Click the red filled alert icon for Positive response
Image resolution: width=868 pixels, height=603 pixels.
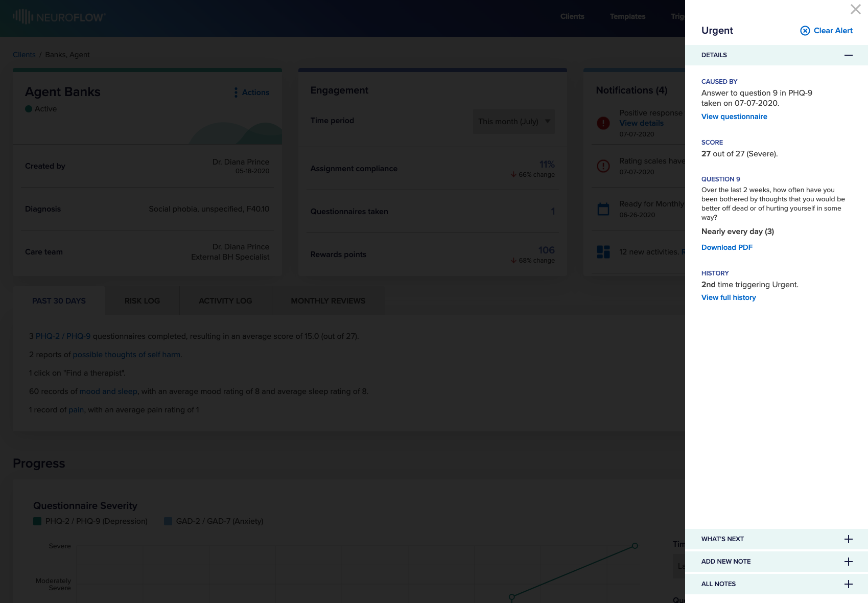603,123
